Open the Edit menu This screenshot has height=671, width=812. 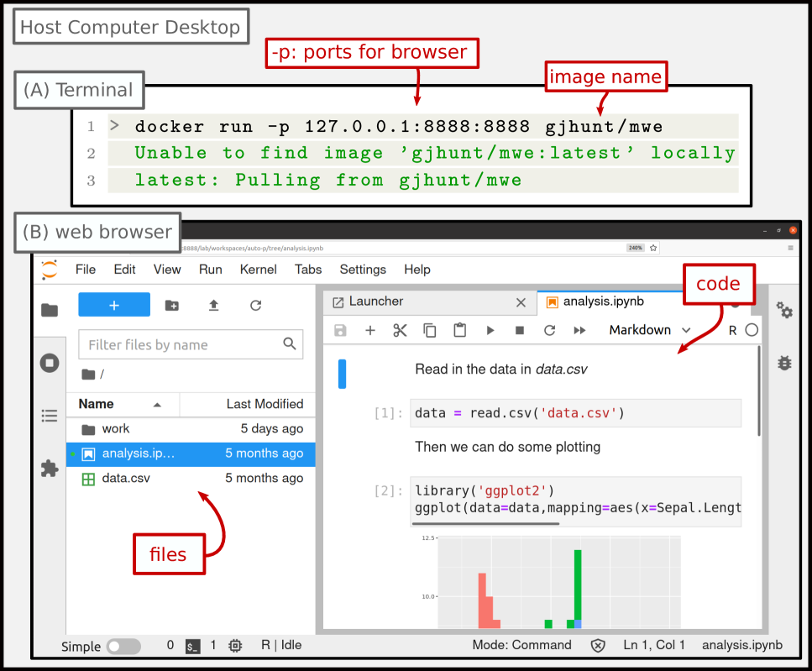click(125, 270)
